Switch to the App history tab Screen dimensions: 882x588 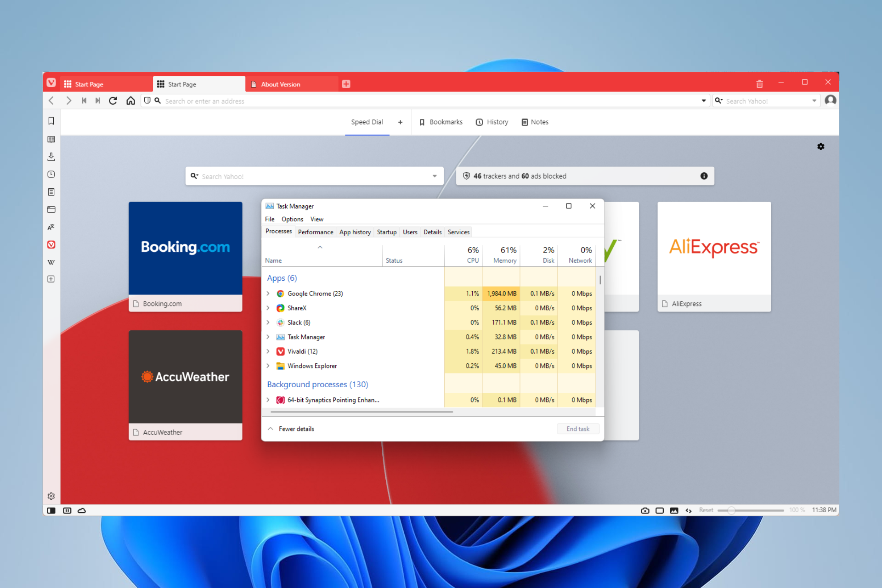point(355,232)
